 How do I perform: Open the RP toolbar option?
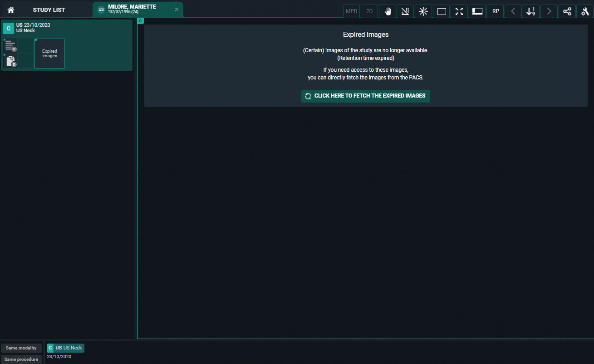[496, 11]
